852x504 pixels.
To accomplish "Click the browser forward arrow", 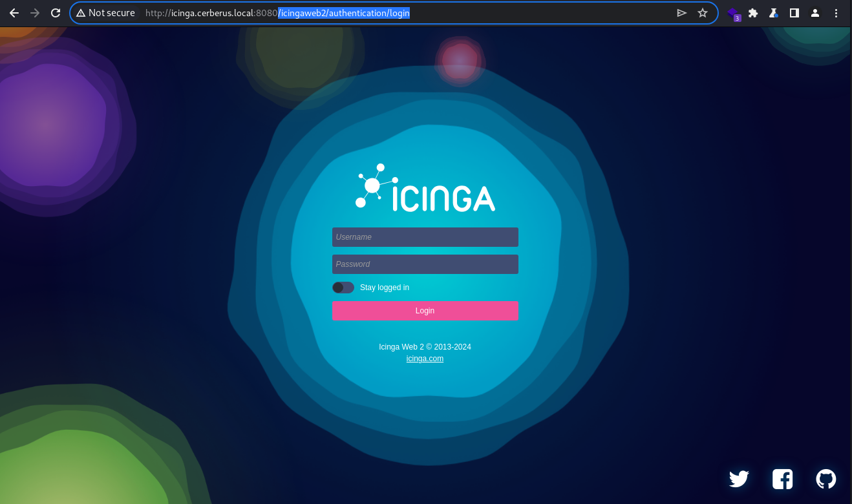I will tap(35, 13).
